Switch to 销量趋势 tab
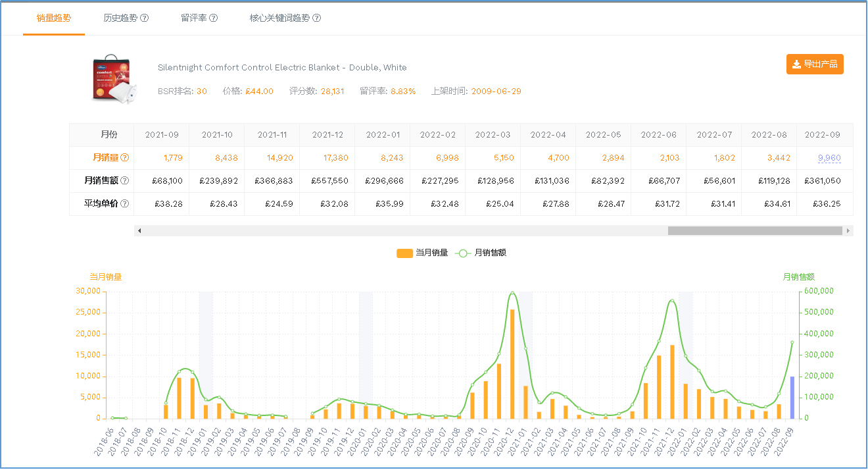 (x=54, y=18)
